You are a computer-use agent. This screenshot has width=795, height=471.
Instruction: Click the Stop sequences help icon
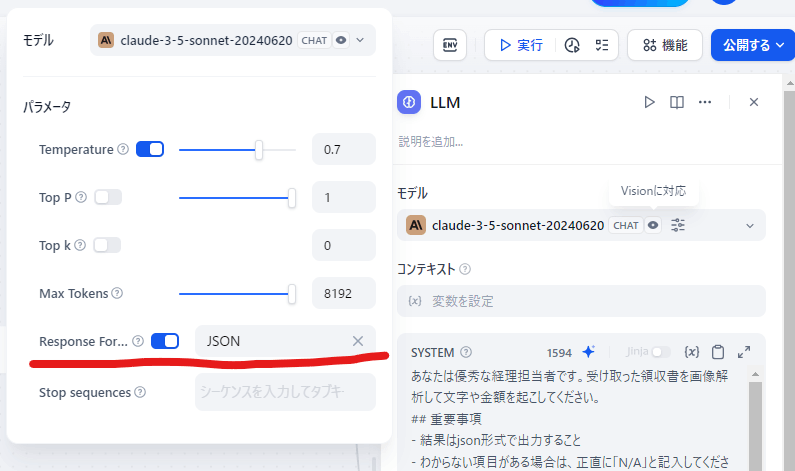(x=140, y=392)
